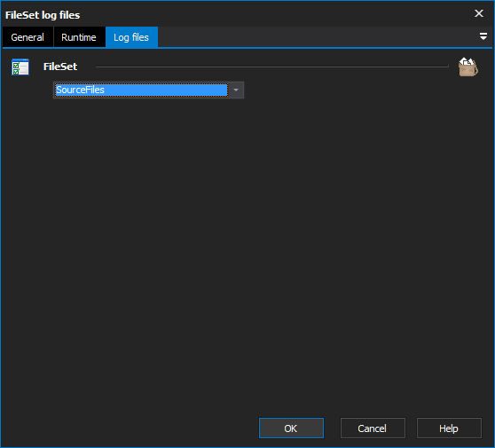Switch to the General tab
This screenshot has width=495, height=448.
coord(27,37)
